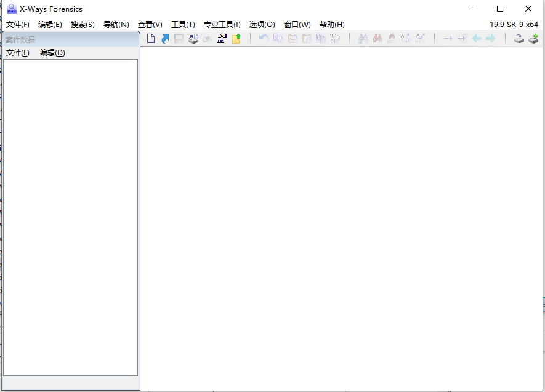Click the Copy as hex values icon
The image size is (545, 392).
[x=320, y=39]
